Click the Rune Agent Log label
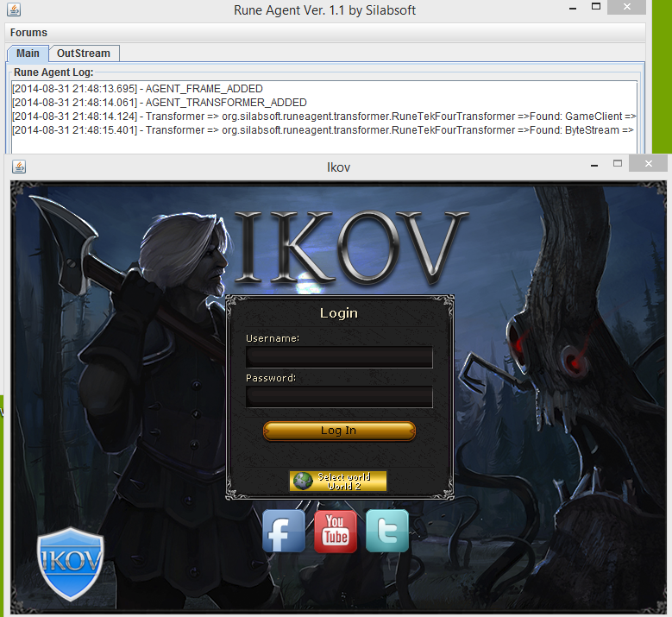Image resolution: width=672 pixels, height=617 pixels. 53,72
